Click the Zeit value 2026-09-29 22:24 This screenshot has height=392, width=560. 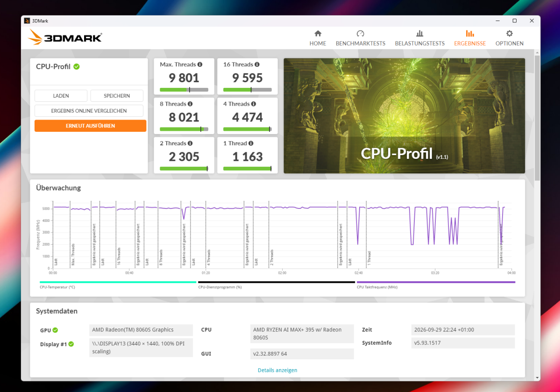pos(463,330)
